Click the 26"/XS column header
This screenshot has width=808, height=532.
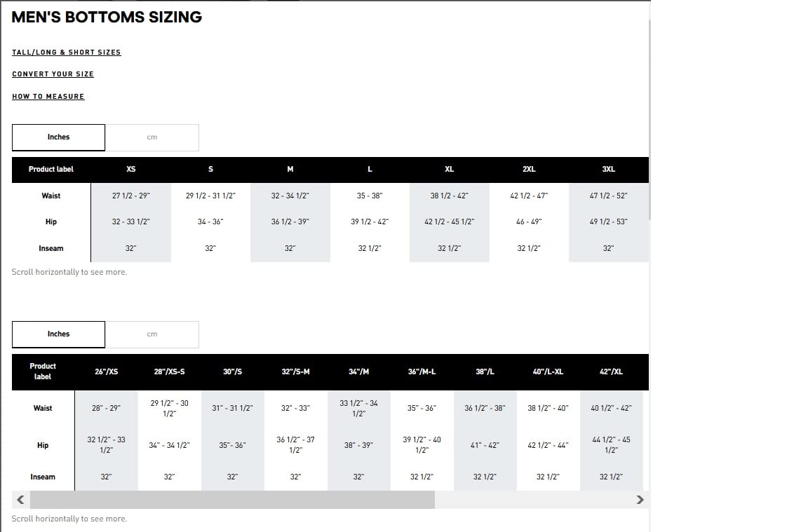pos(106,371)
